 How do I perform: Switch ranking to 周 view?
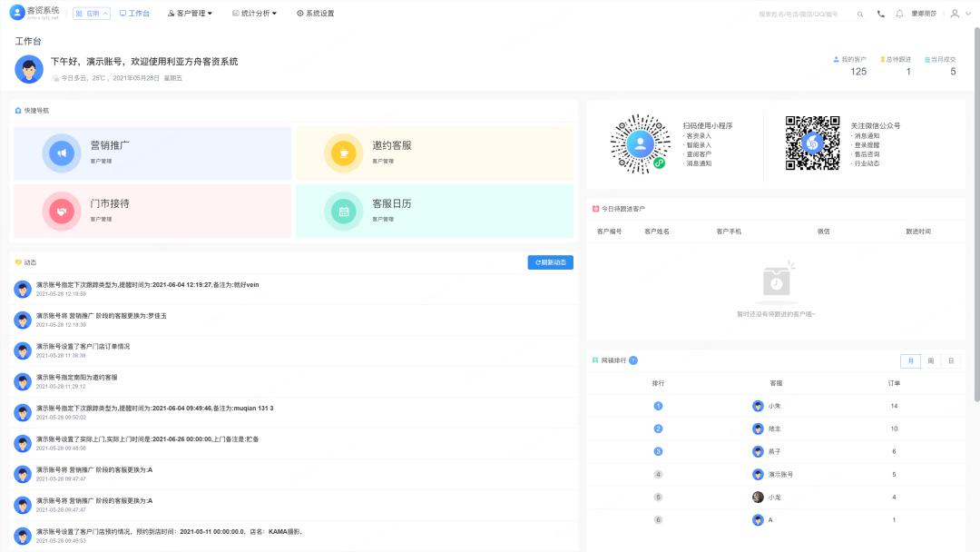point(930,360)
